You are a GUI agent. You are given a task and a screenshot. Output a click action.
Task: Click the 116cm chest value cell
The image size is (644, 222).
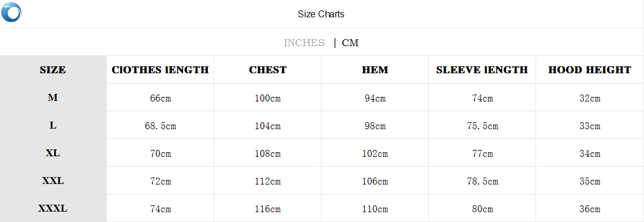(x=267, y=209)
